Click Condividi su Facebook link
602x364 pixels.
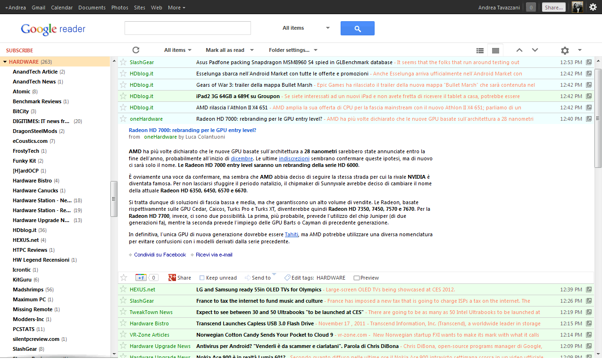[160, 255]
